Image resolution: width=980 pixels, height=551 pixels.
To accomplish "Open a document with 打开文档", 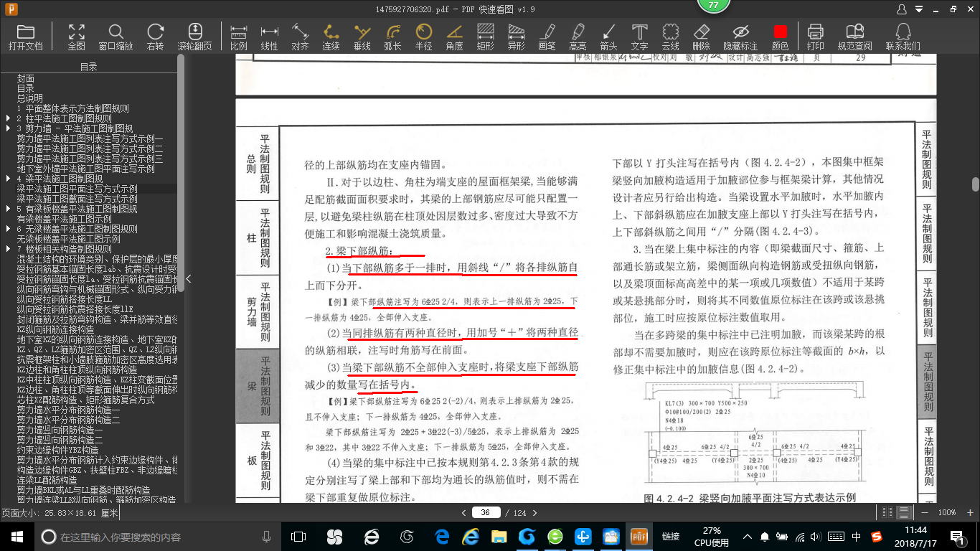I will 26,36.
